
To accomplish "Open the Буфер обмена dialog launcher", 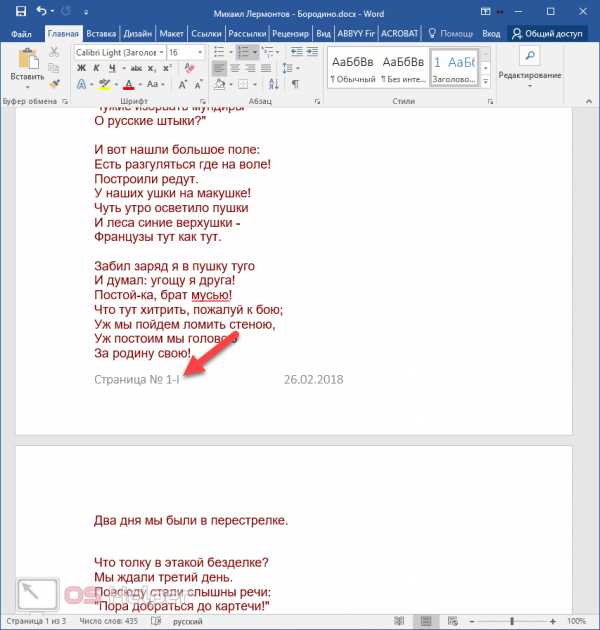I will coord(65,102).
